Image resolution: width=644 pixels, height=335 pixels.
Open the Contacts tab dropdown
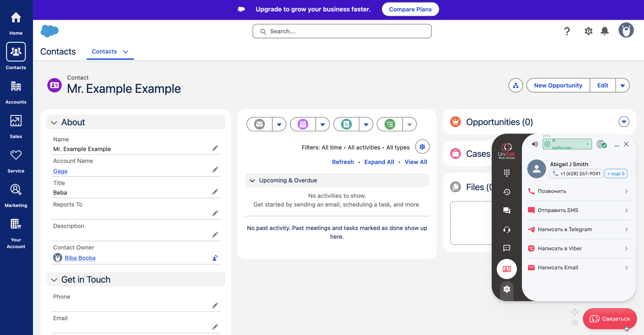tap(125, 52)
